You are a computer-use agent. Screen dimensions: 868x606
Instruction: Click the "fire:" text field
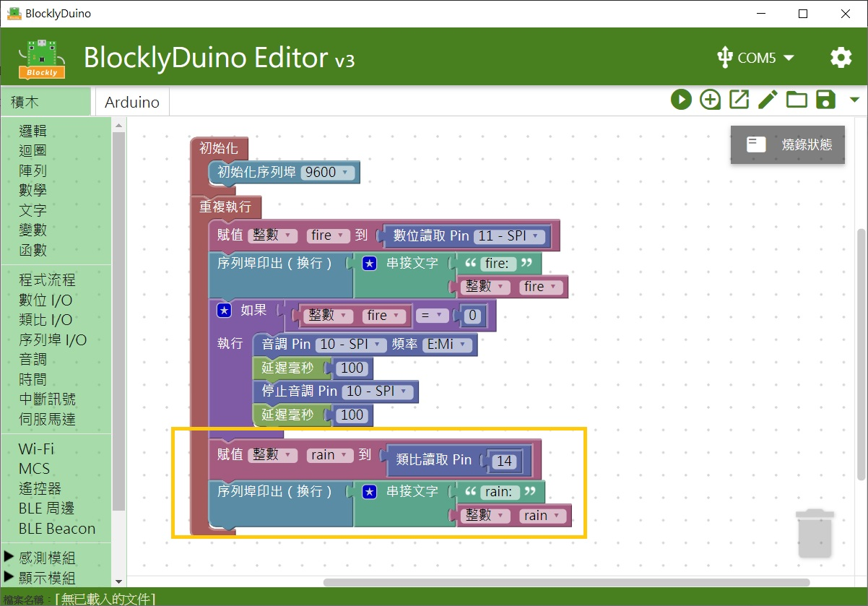tap(498, 264)
